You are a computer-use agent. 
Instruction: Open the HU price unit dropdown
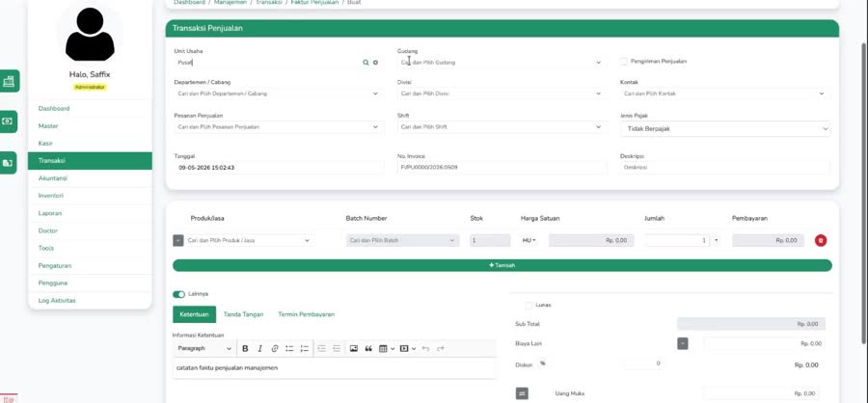pos(529,241)
